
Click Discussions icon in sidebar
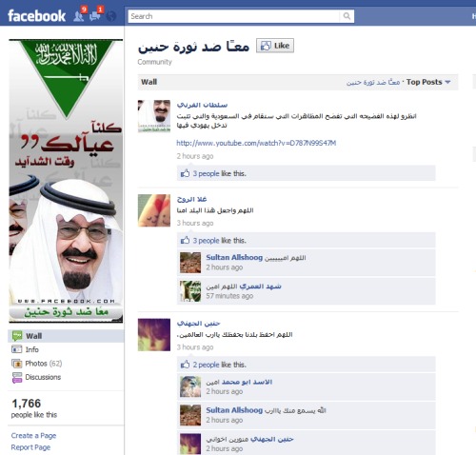[16, 377]
